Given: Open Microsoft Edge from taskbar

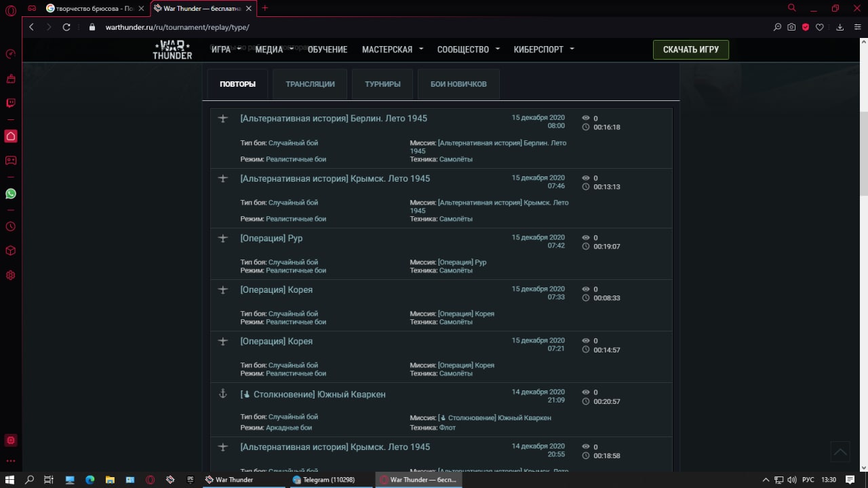Looking at the screenshot, I should click(x=90, y=480).
